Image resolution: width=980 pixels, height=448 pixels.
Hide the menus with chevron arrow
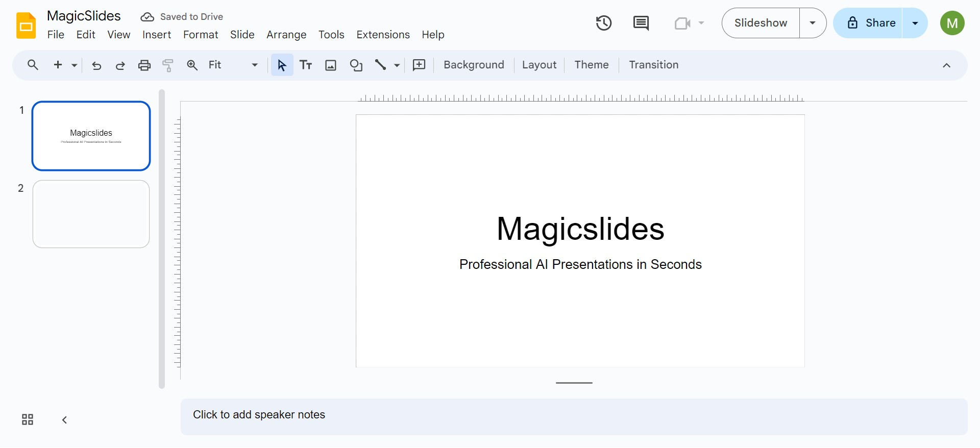tap(946, 65)
